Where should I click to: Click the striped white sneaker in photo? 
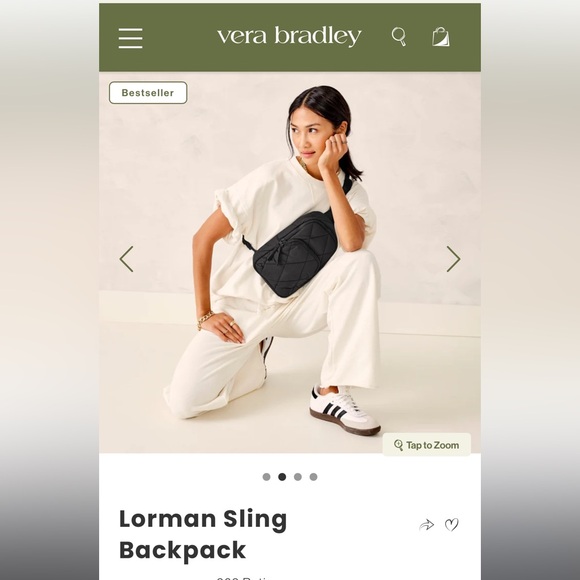coord(345,410)
